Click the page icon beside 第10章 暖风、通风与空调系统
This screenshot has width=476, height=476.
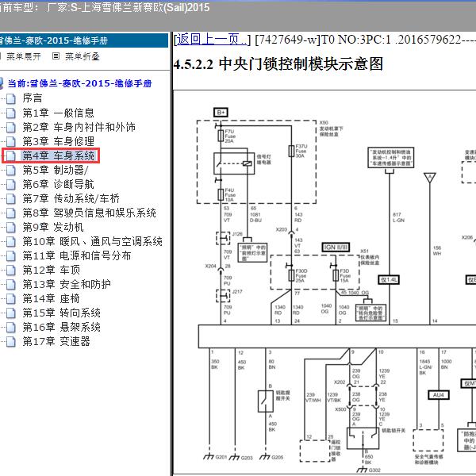(11, 242)
